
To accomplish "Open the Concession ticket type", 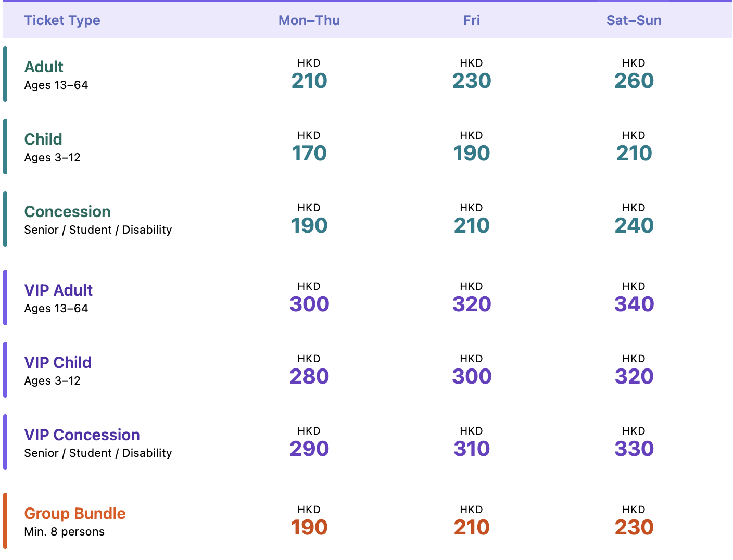I will tap(68, 211).
